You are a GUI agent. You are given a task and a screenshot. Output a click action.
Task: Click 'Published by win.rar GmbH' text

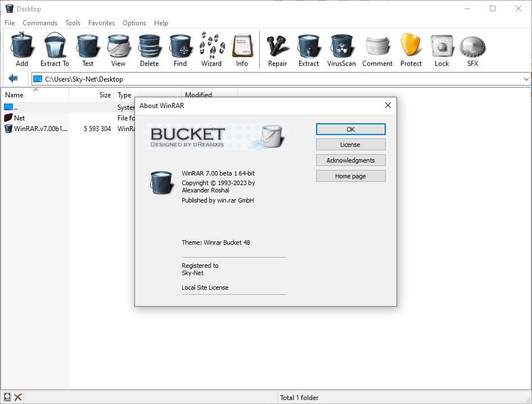(218, 200)
